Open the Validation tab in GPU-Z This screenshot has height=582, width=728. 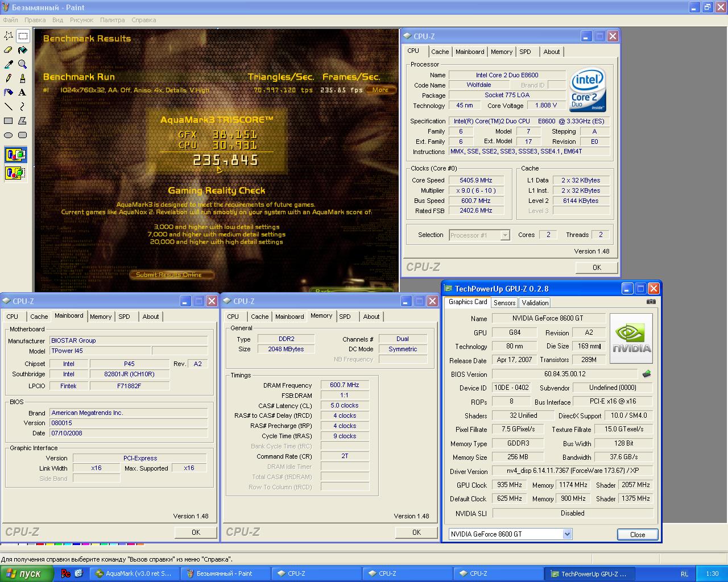tap(535, 303)
